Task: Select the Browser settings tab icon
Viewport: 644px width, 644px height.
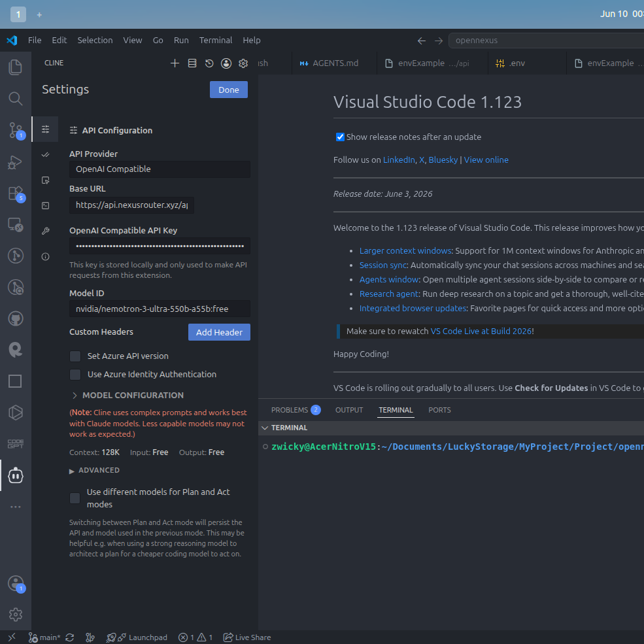Action: 46,180
